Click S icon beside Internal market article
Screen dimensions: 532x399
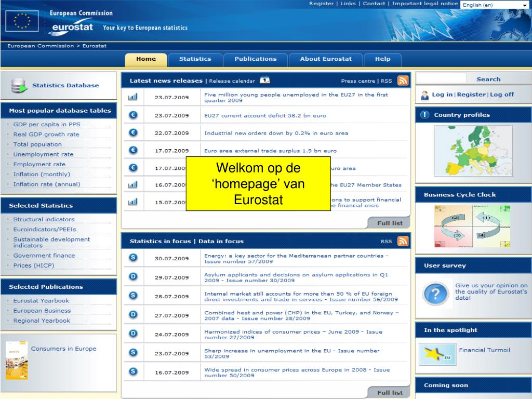[x=134, y=296]
